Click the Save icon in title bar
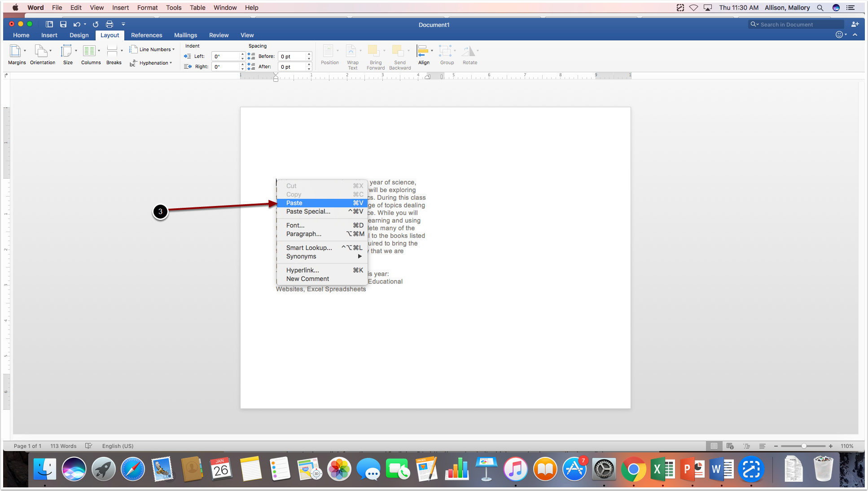Screen dimensions: 868x491 [63, 24]
